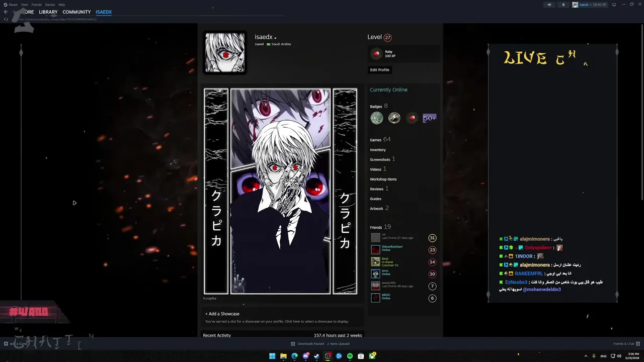Open the friend with level 31

[x=404, y=238]
